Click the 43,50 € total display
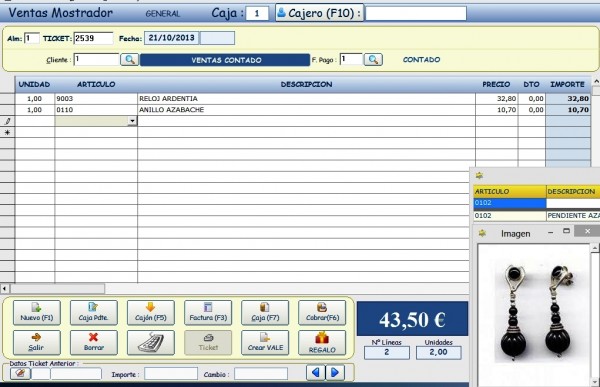 click(x=412, y=319)
